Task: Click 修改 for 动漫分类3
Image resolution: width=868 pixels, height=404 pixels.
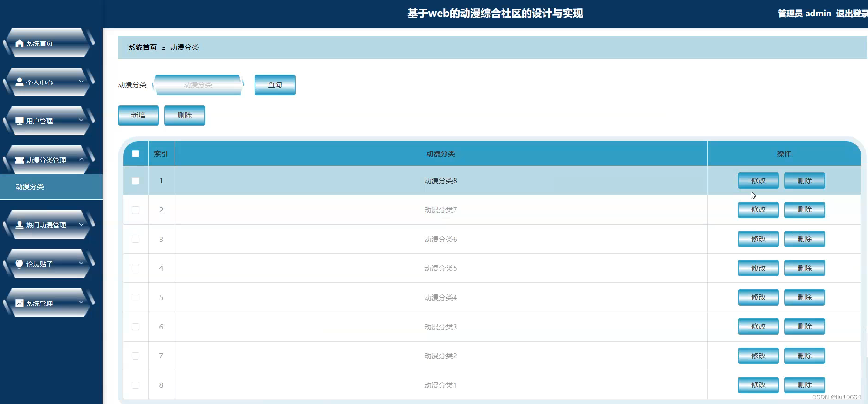Action: coord(758,327)
